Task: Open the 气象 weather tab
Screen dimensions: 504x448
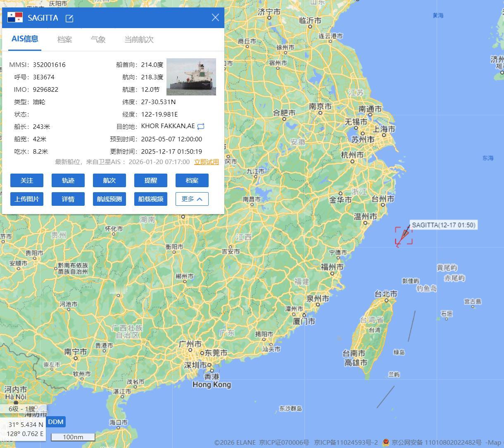Action: tap(98, 40)
